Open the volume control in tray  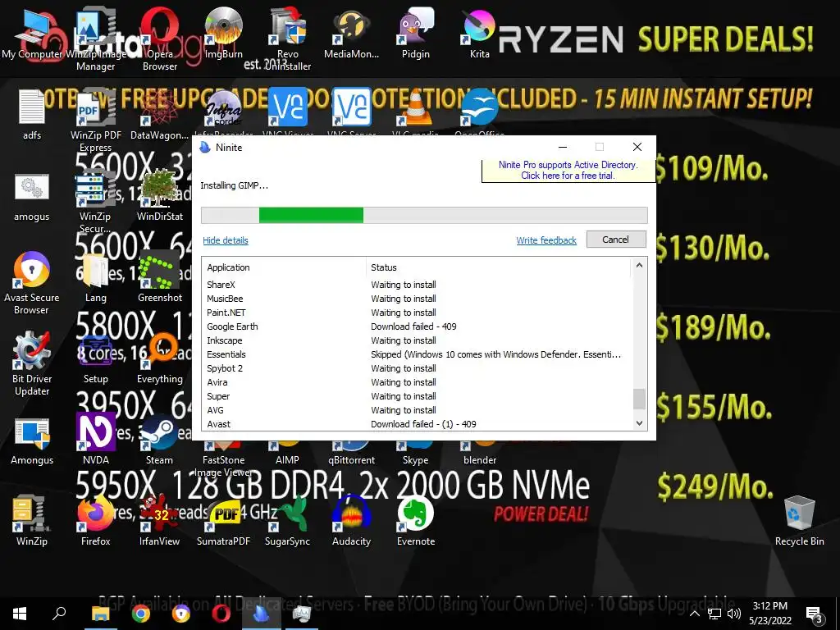(734, 614)
